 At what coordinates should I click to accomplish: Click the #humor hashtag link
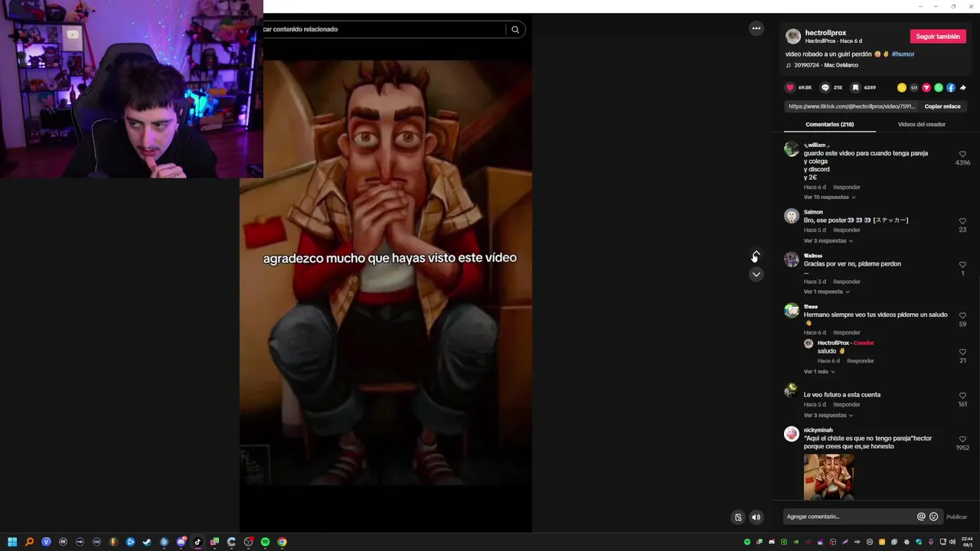(x=903, y=54)
